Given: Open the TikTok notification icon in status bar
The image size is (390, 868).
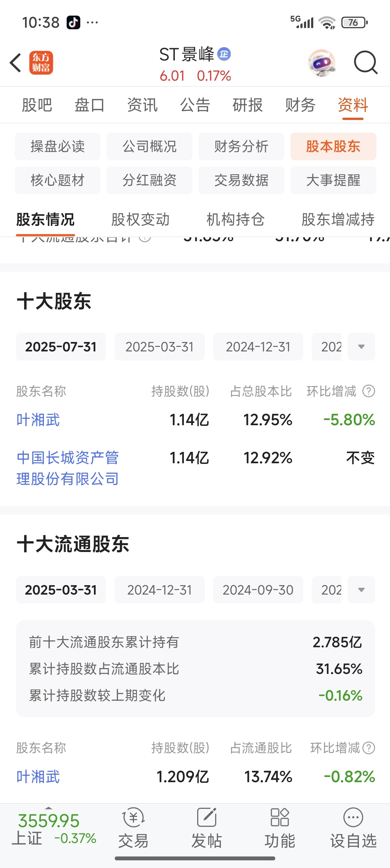Looking at the screenshot, I should (73, 22).
